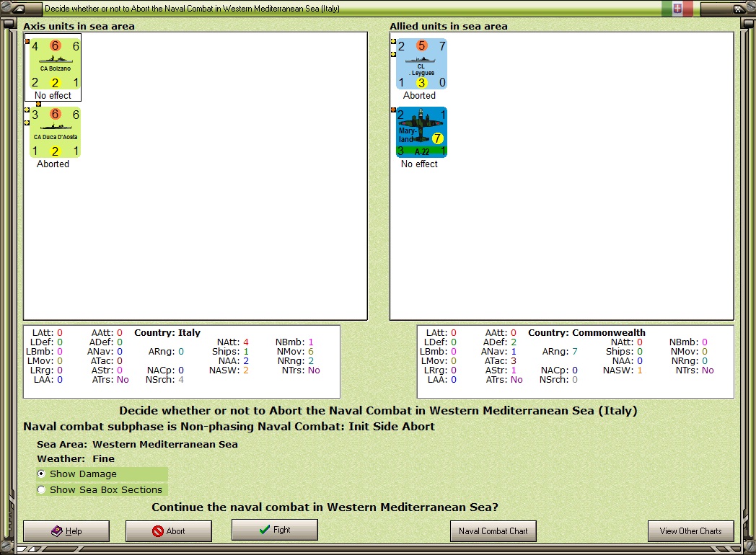Click 'No effect' under CA Bolzano
This screenshot has height=555, width=756.
[x=53, y=95]
